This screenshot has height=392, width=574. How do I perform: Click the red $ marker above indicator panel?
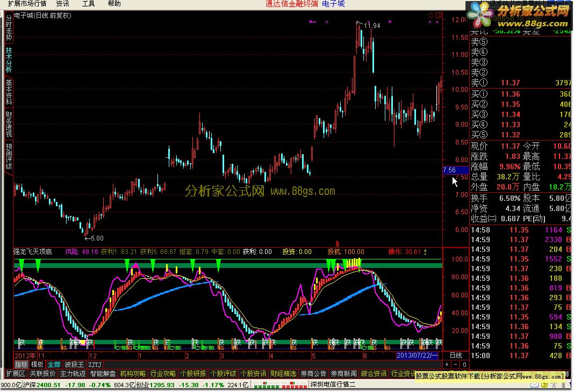click(x=337, y=244)
